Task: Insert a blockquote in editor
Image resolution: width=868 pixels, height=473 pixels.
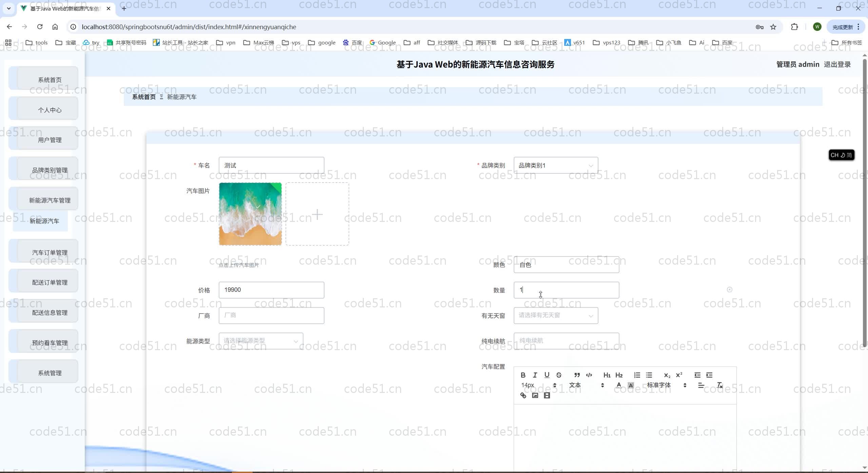Action: [x=577, y=375]
